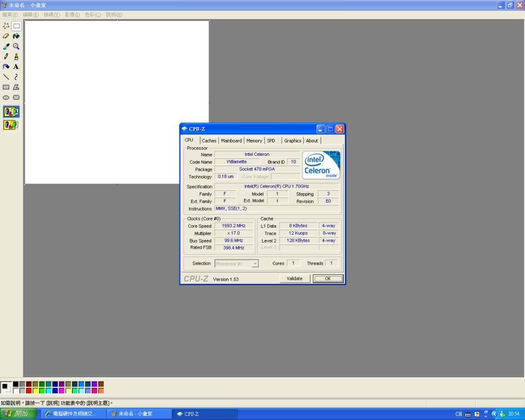Choose the Brush tool in Paint
Image resolution: width=525 pixels, height=420 pixels.
point(16,56)
